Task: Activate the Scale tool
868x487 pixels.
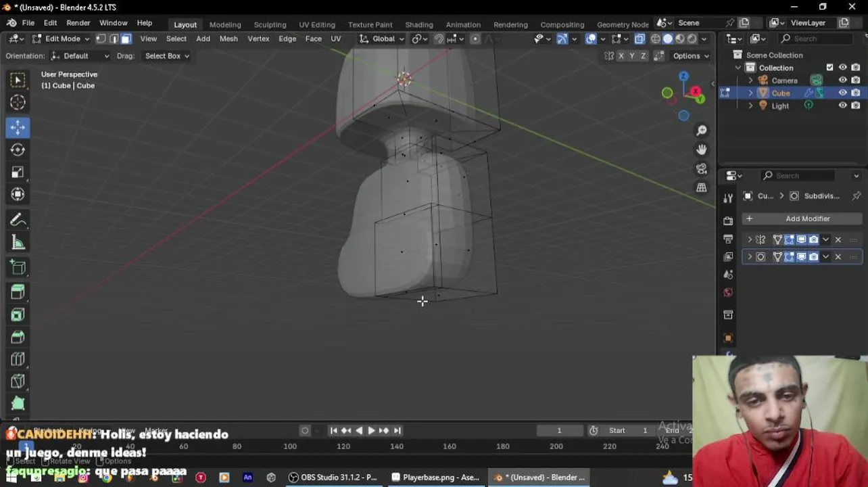Action: coord(18,172)
